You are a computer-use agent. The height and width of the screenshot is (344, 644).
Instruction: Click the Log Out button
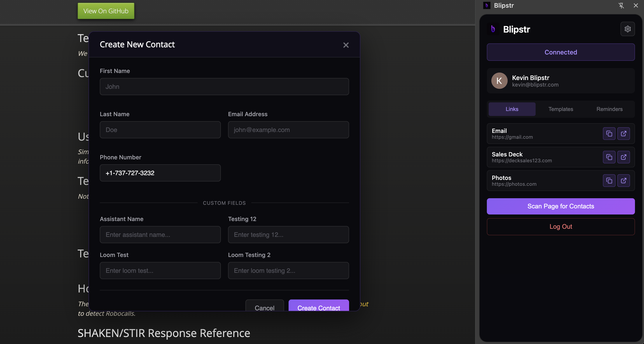[560, 227]
